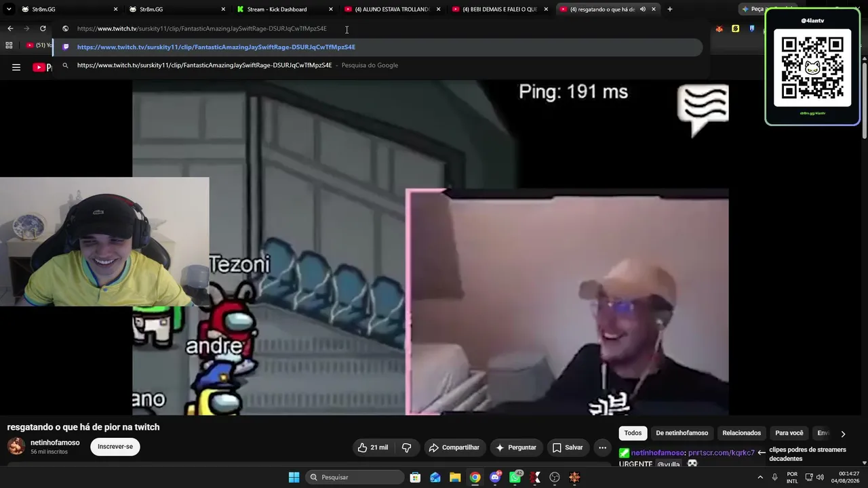The width and height of the screenshot is (868, 488).
Task: Open Outlook from the taskbar
Action: (435, 477)
